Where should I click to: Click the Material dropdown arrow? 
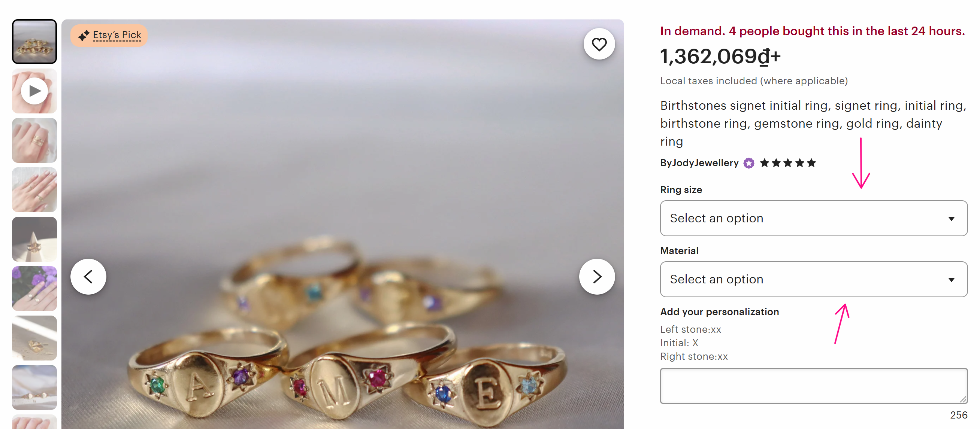[951, 280]
